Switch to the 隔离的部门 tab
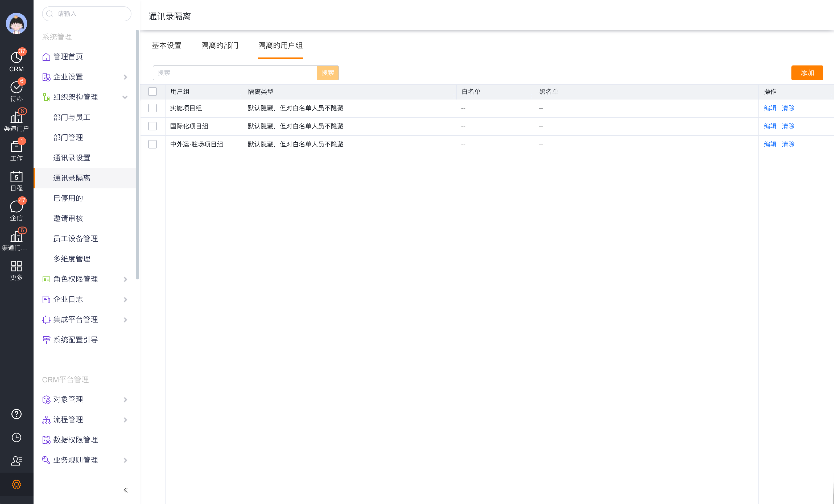Viewport: 834px width, 504px height. [220, 45]
